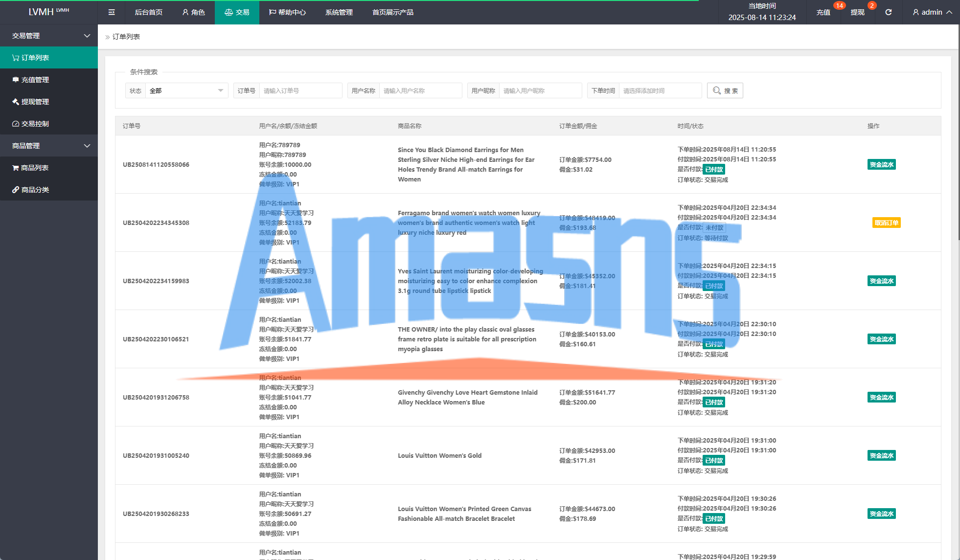Click the 搜索 search button
Viewport: 960px width, 560px height.
click(x=725, y=90)
